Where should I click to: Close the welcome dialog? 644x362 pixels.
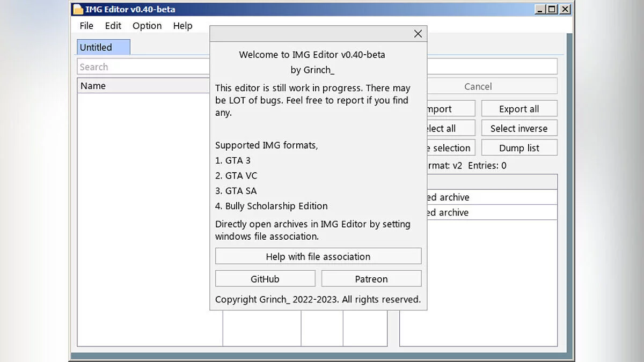[x=418, y=34]
